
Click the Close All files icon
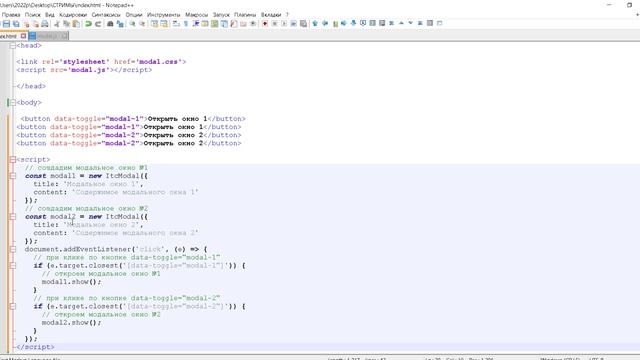(x=36, y=24)
